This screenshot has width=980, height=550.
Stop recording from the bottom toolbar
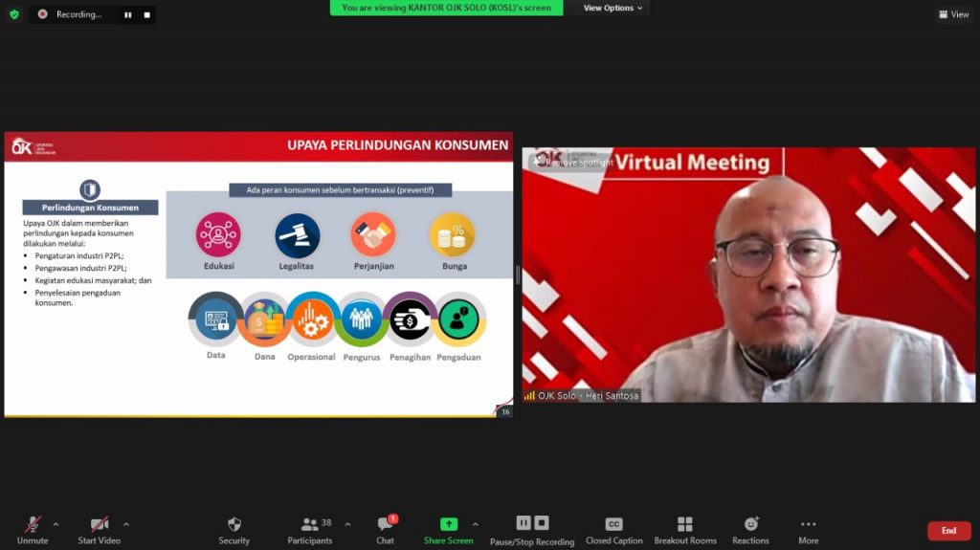(x=542, y=523)
